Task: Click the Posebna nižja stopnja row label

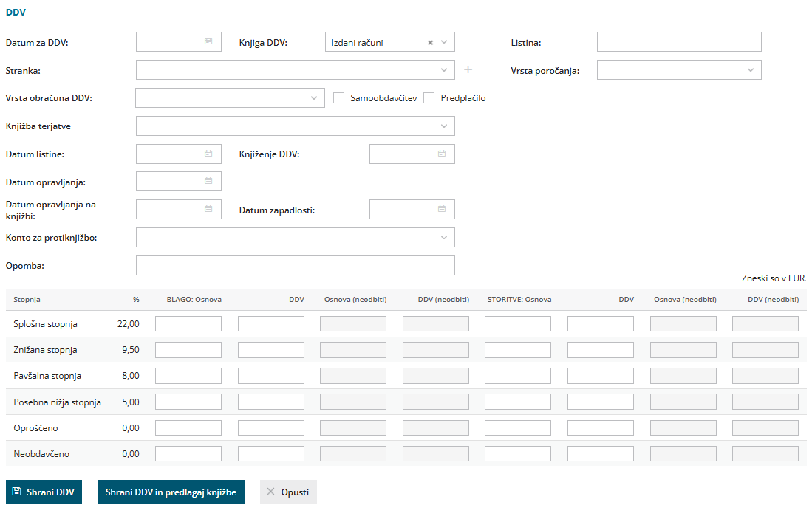Action: [58, 402]
